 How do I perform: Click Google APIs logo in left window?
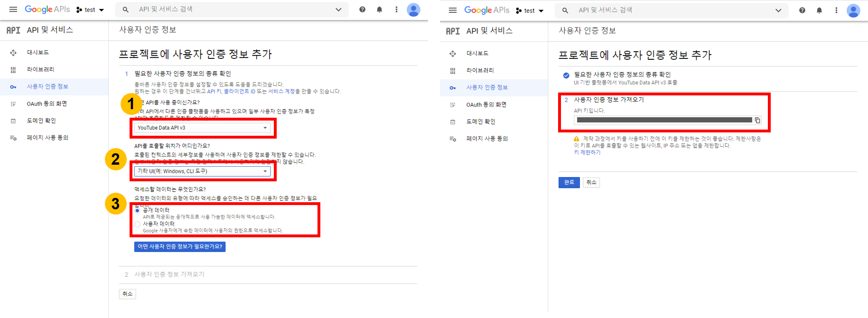click(47, 9)
